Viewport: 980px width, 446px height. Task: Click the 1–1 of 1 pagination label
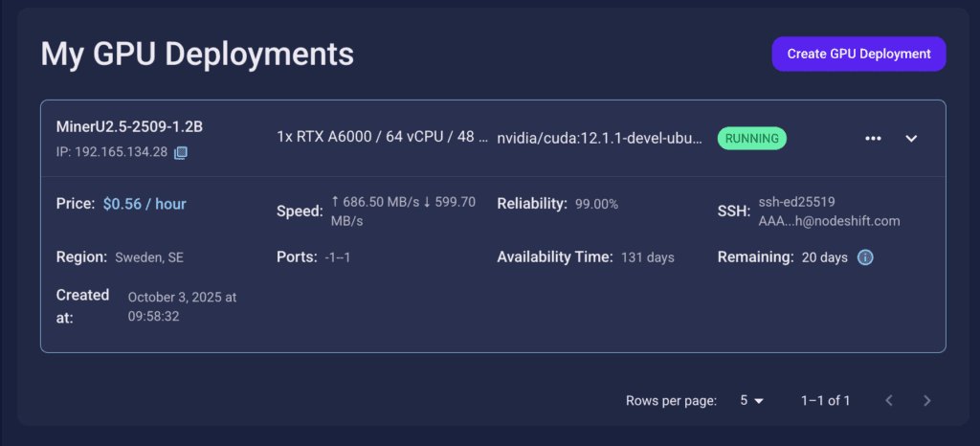click(825, 401)
